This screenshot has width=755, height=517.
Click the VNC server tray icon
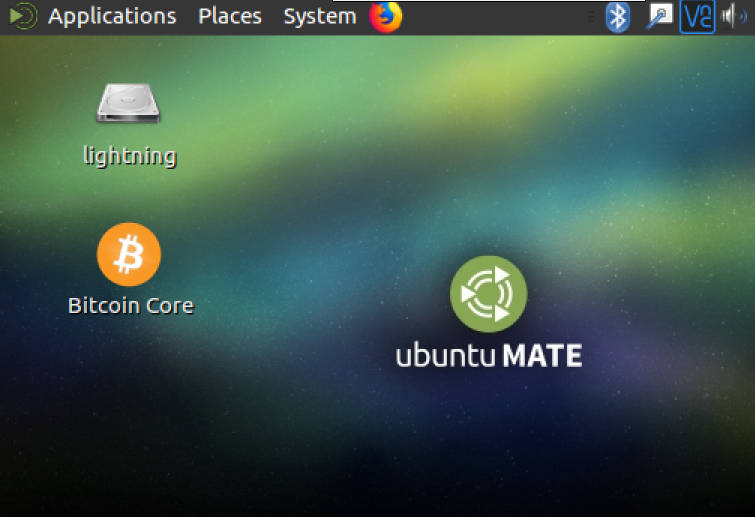(x=697, y=17)
